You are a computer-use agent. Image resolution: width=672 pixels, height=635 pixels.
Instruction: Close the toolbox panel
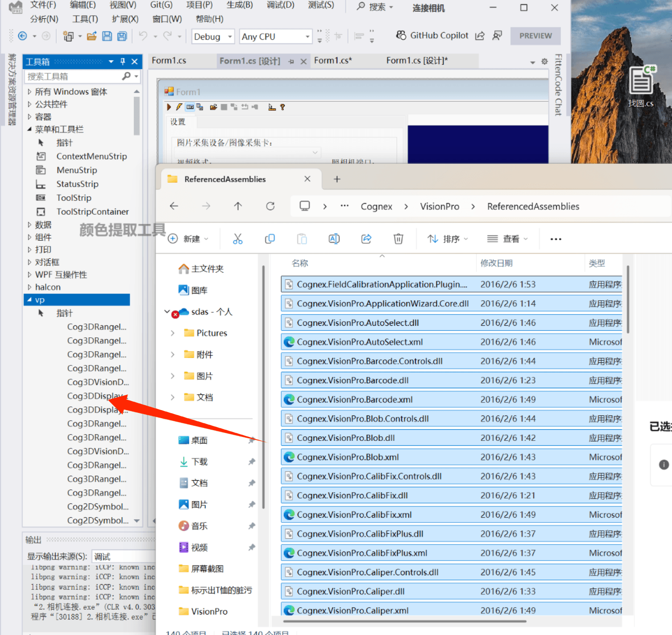(x=134, y=62)
